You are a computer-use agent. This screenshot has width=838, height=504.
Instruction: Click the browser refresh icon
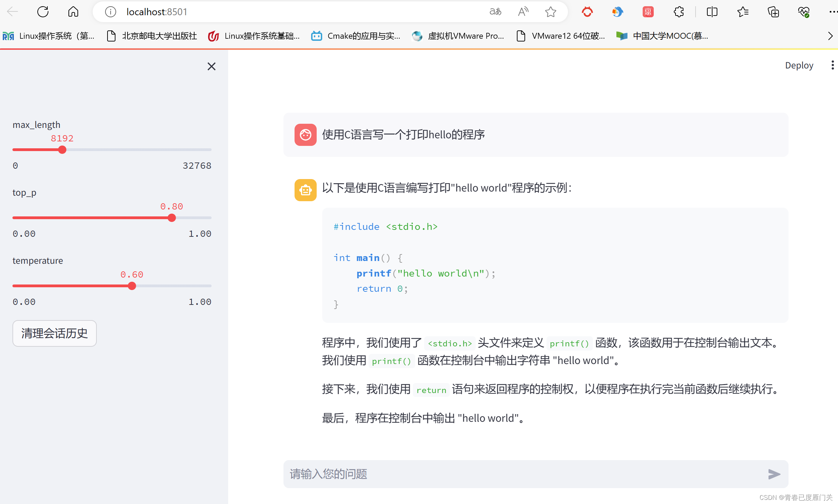[43, 12]
